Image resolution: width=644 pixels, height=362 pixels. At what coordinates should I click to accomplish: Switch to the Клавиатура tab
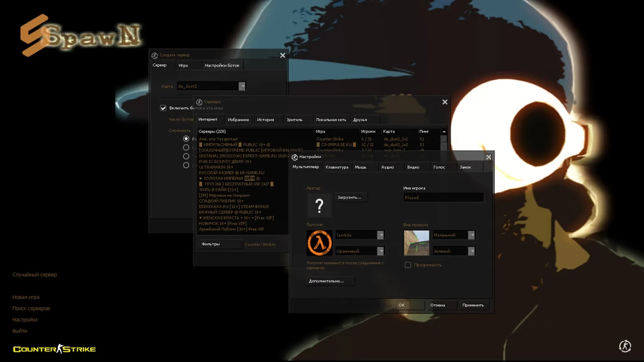pyautogui.click(x=337, y=167)
